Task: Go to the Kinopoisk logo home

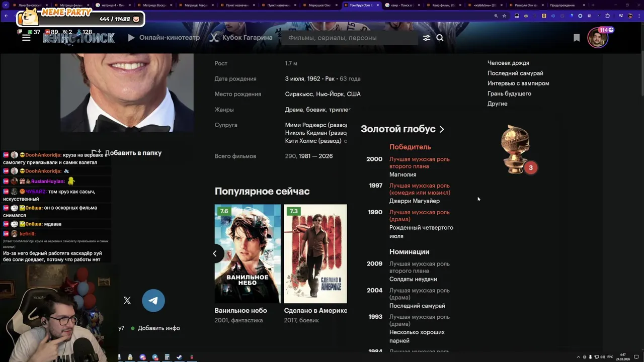Action: (x=78, y=38)
